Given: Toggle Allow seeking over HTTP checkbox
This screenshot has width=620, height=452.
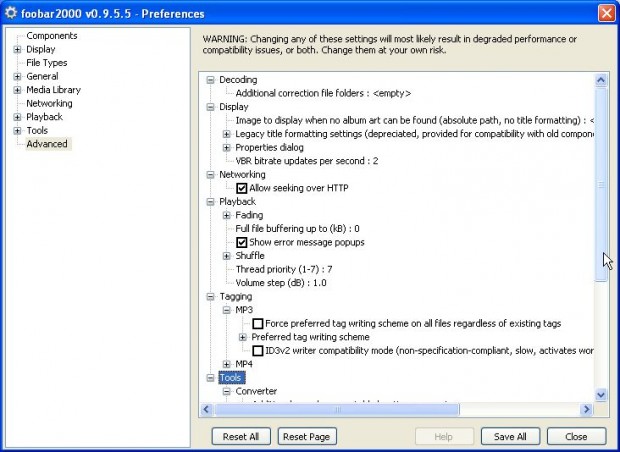Looking at the screenshot, I should click(x=242, y=188).
